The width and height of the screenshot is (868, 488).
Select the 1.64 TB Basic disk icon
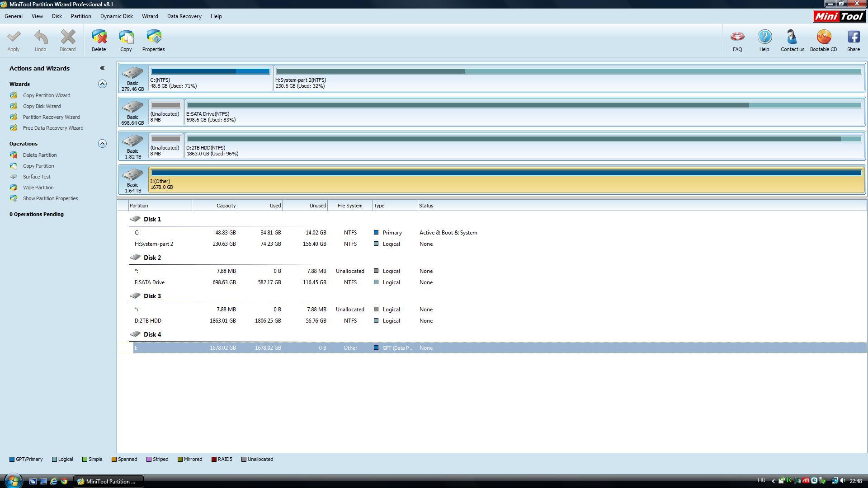[x=132, y=174]
